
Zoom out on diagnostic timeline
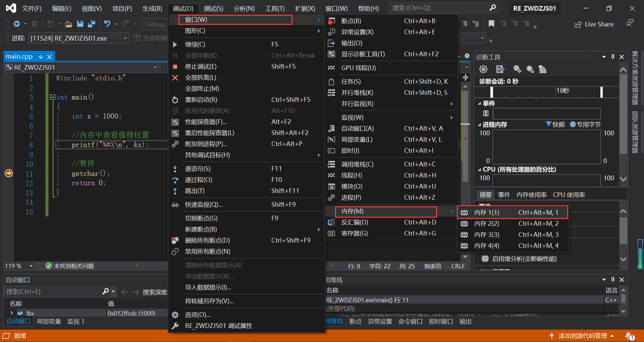pyautogui.click(x=530, y=69)
